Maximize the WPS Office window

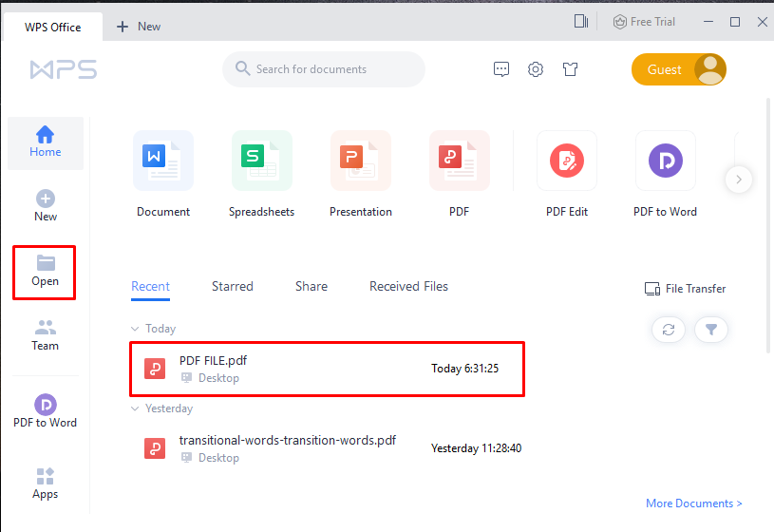pos(735,22)
